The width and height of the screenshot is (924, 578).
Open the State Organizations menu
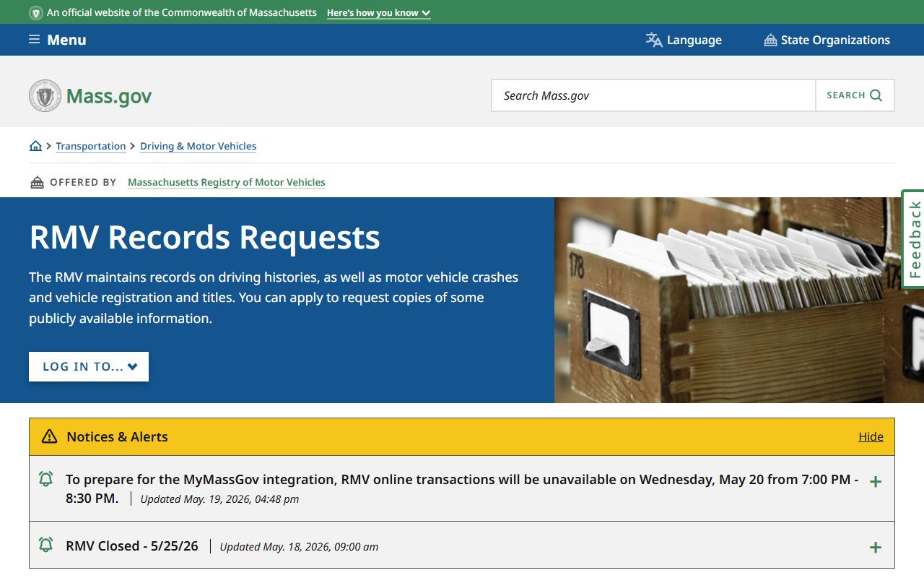tap(827, 40)
